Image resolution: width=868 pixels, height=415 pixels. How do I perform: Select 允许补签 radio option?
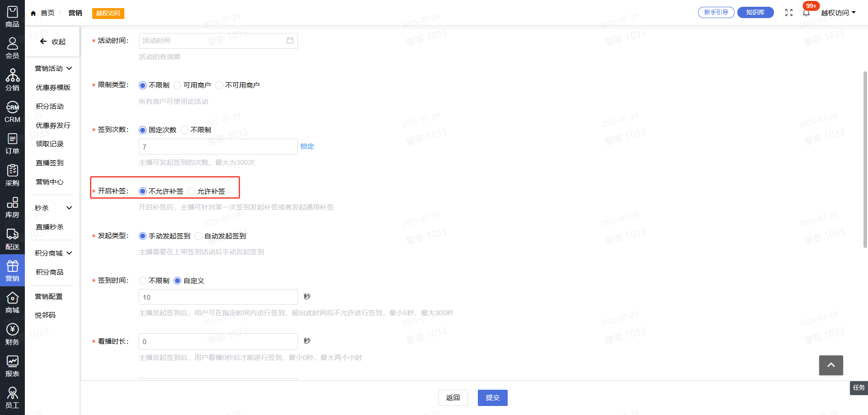click(x=192, y=191)
